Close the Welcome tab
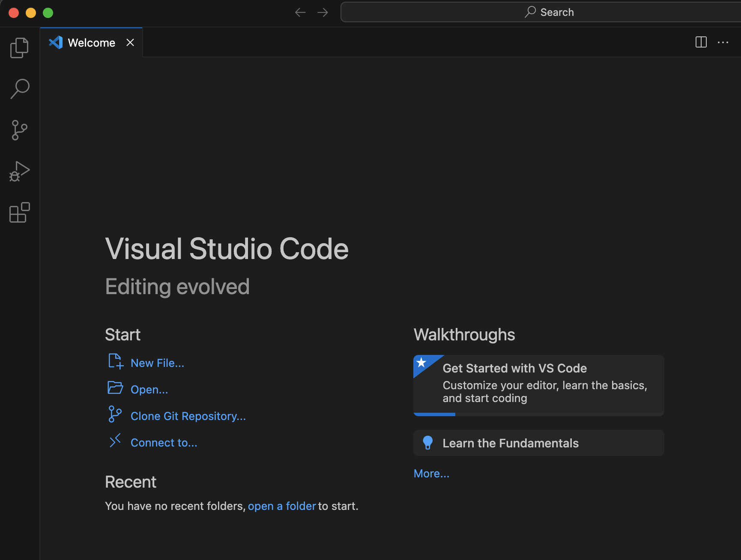 coord(130,42)
